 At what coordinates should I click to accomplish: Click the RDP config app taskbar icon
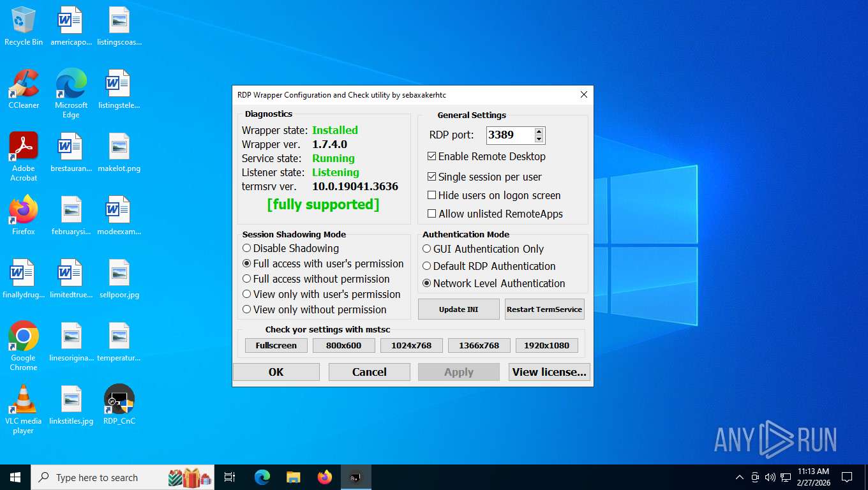click(355, 477)
